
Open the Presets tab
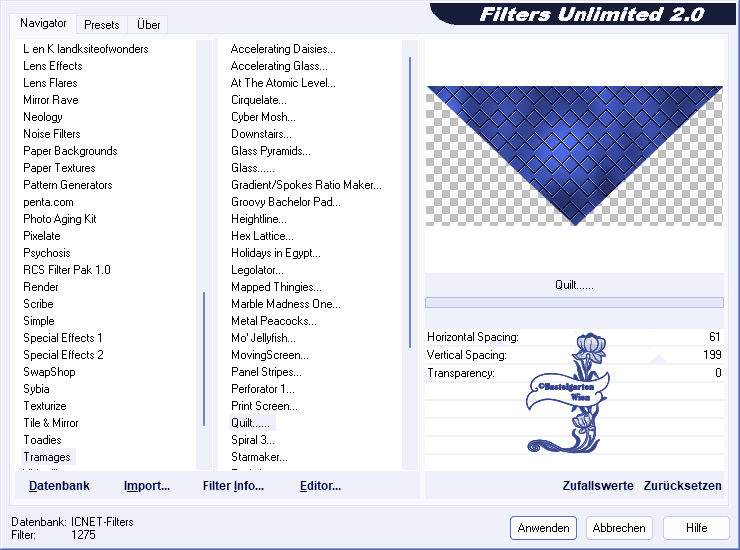click(101, 25)
